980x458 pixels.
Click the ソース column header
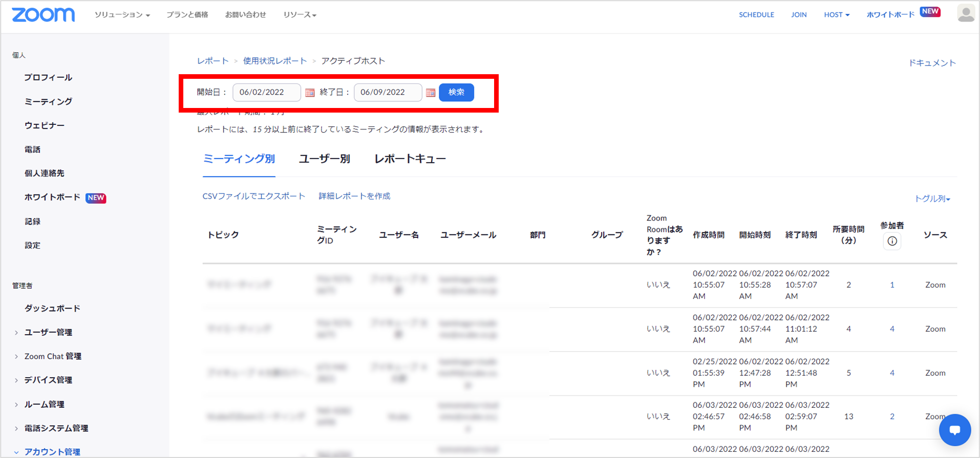(935, 235)
